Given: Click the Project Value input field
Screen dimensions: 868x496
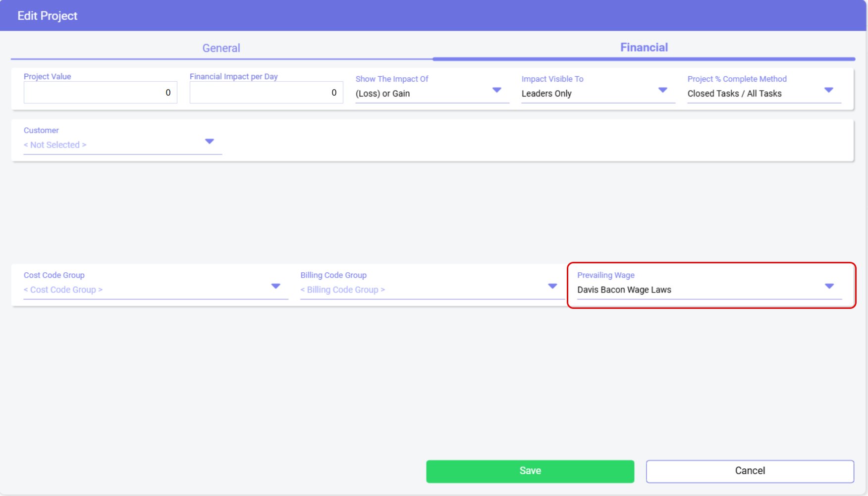Looking at the screenshot, I should 100,93.
